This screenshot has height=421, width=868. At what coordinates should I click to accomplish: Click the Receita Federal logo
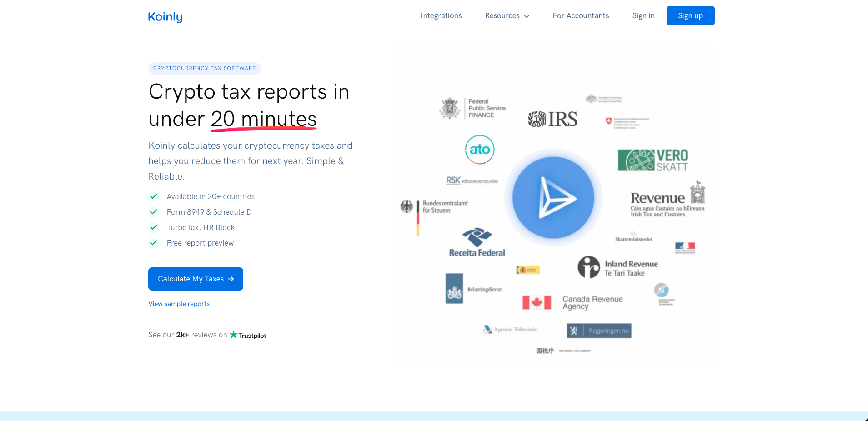[x=477, y=242]
